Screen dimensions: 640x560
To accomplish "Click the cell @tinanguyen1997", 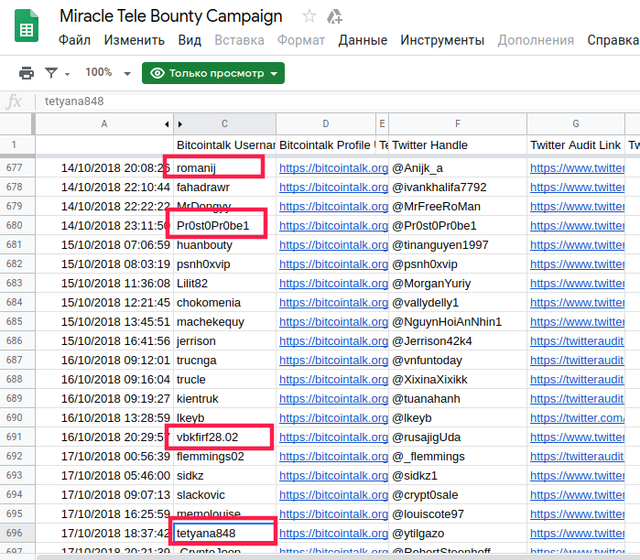I will (x=458, y=245).
